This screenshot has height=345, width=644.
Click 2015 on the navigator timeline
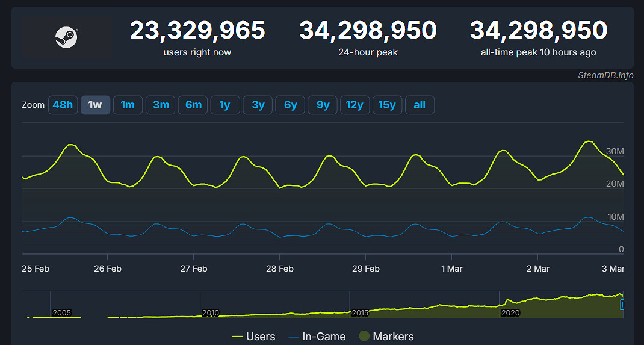(x=361, y=313)
